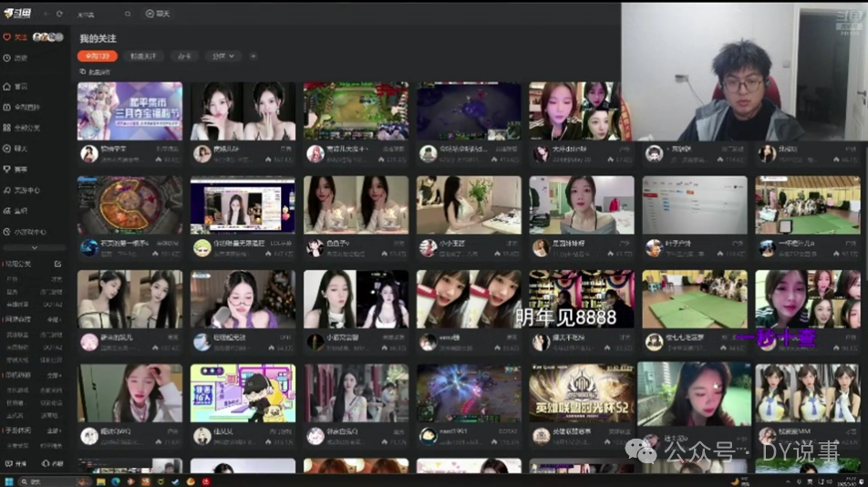Click the edit icon next to 常用分类
The image size is (868, 487).
pyautogui.click(x=57, y=264)
